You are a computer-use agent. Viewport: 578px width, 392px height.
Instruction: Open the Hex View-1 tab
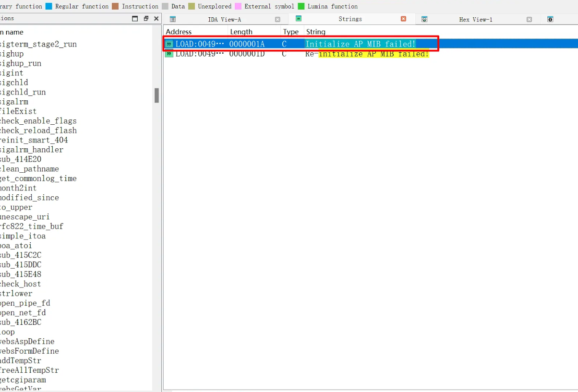[x=476, y=19]
